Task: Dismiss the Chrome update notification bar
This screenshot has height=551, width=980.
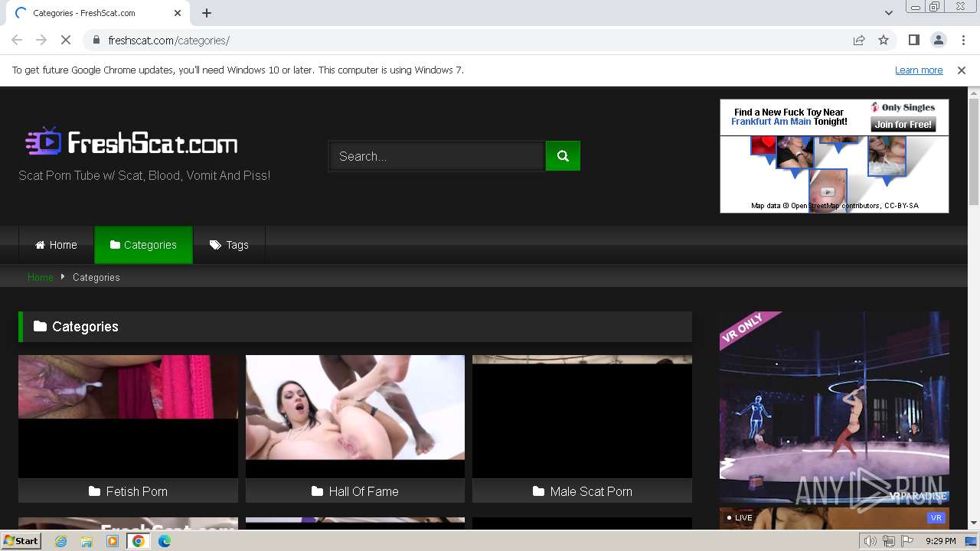Action: coord(962,70)
